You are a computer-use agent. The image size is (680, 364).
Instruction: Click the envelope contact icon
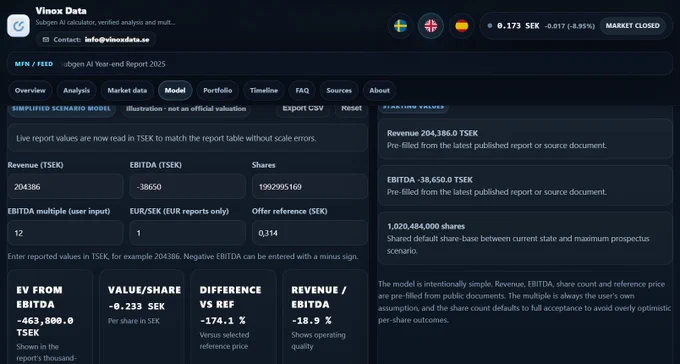tap(46, 39)
